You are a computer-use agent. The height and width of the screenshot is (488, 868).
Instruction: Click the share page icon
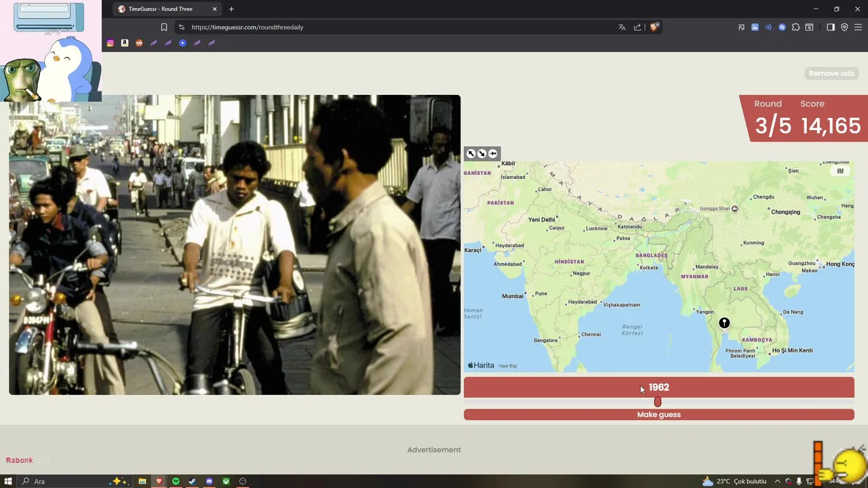[637, 27]
